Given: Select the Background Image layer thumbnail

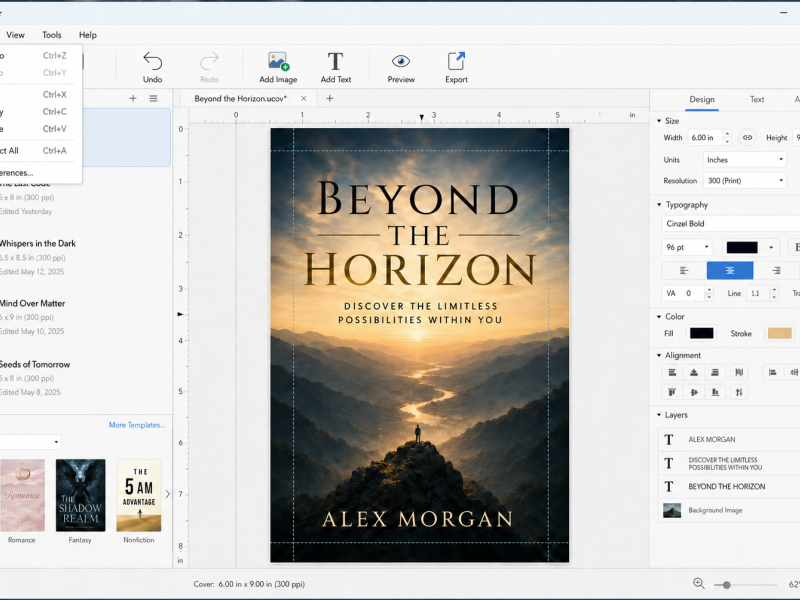Looking at the screenshot, I should coord(671,510).
